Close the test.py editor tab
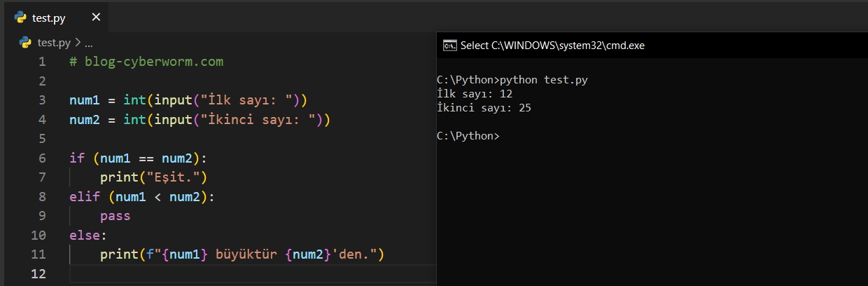 [96, 18]
